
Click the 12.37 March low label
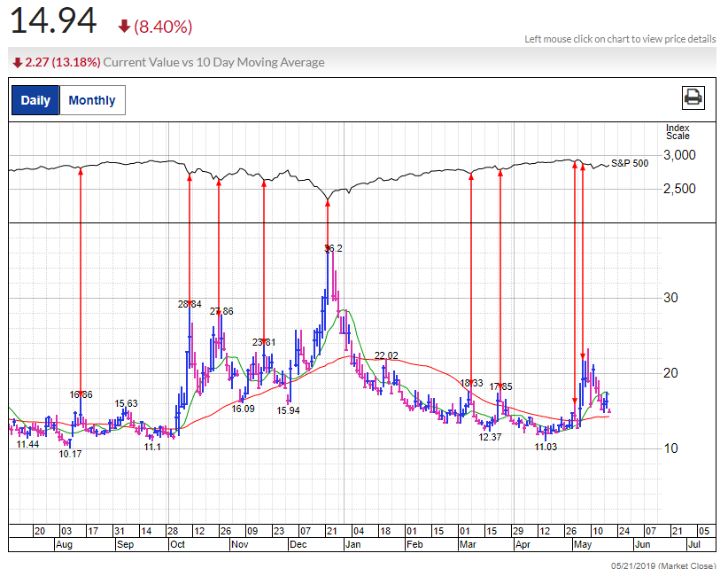pyautogui.click(x=490, y=438)
